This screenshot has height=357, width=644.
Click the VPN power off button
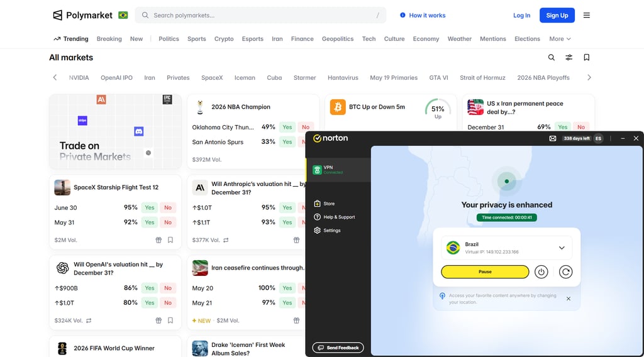(x=541, y=272)
